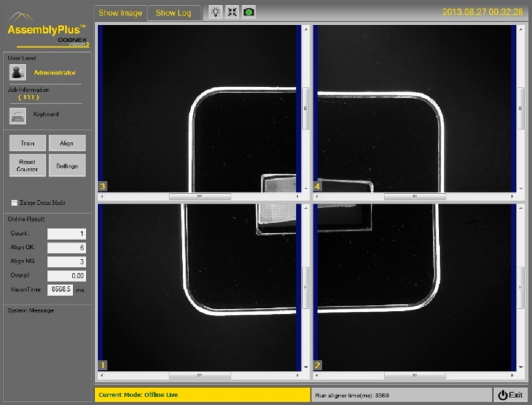Screen dimensions: 532x405
Task: Click the camera 1 number badge
Action: (x=103, y=365)
